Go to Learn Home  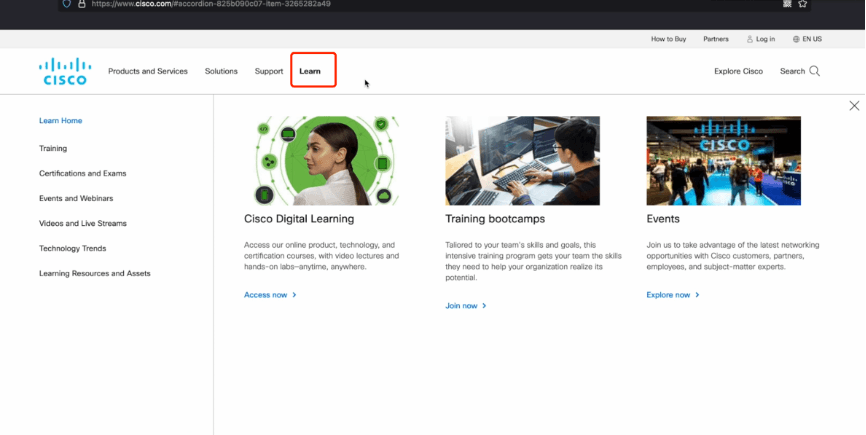click(x=61, y=121)
